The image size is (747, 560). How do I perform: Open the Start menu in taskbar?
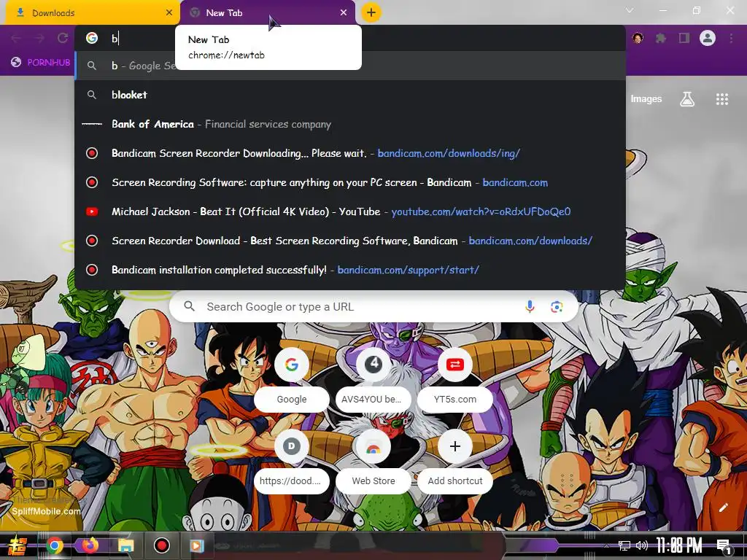[18, 545]
